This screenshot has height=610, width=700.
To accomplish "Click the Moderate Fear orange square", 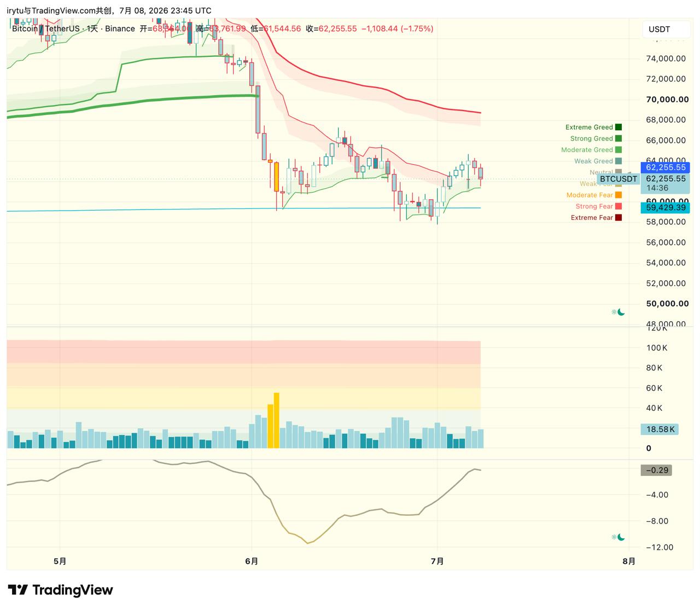I will click(x=619, y=195).
